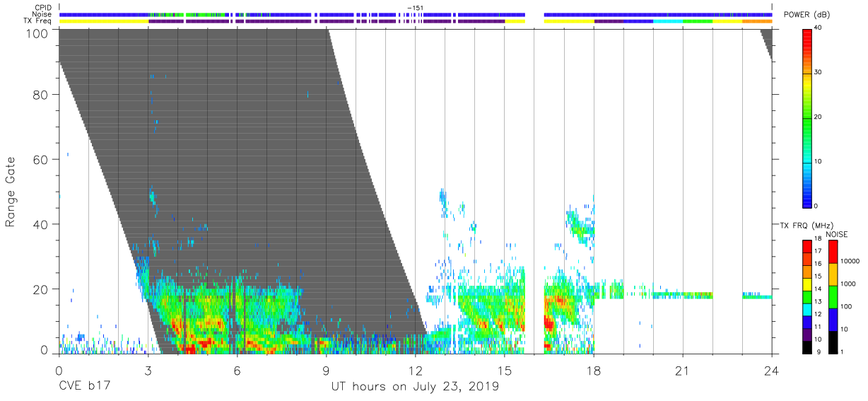Click the '-151' CPID value

point(415,8)
